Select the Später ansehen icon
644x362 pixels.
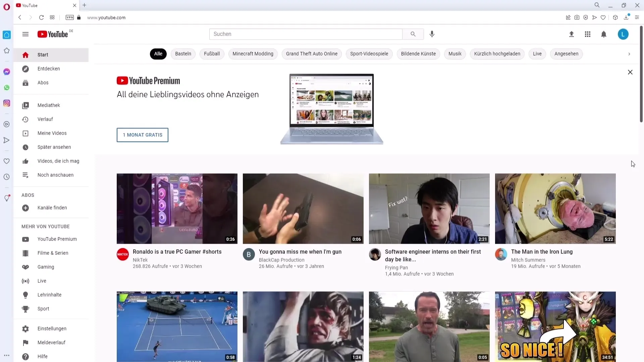(25, 147)
